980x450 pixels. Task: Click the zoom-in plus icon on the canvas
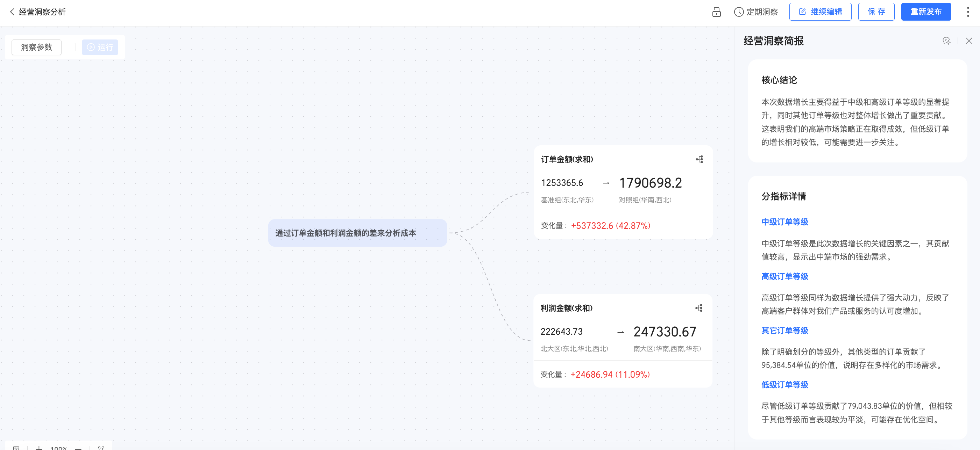coord(39,448)
